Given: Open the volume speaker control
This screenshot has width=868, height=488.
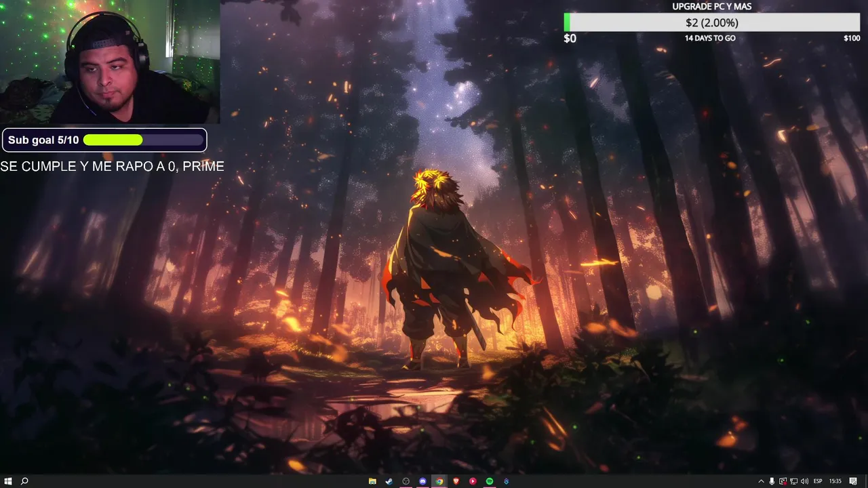Looking at the screenshot, I should tap(804, 481).
